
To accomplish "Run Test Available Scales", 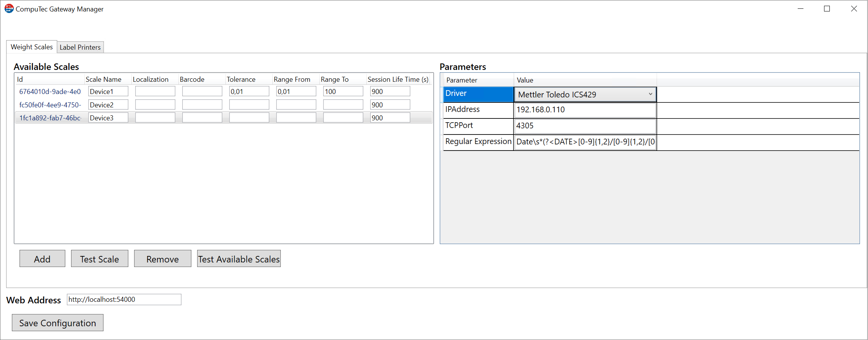I will coord(239,259).
